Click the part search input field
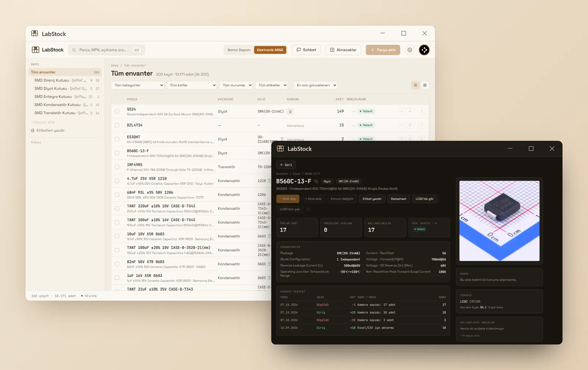The image size is (588, 370). pos(107,50)
